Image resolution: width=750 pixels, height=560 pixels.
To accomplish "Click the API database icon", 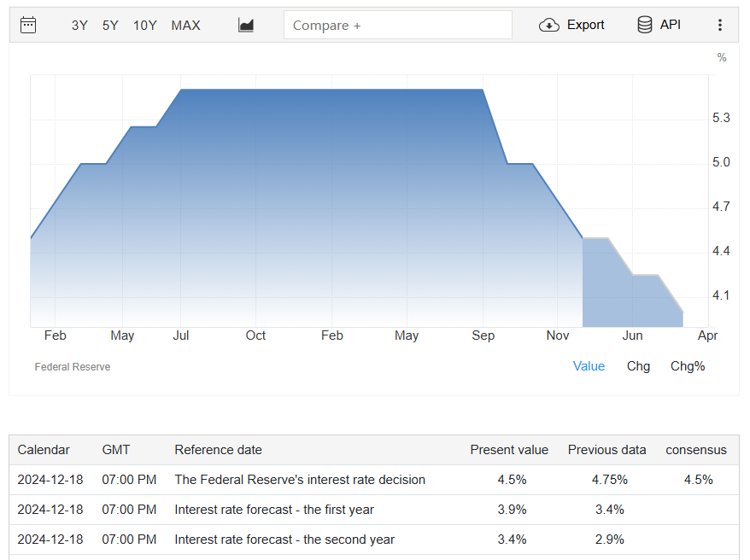I will point(645,25).
